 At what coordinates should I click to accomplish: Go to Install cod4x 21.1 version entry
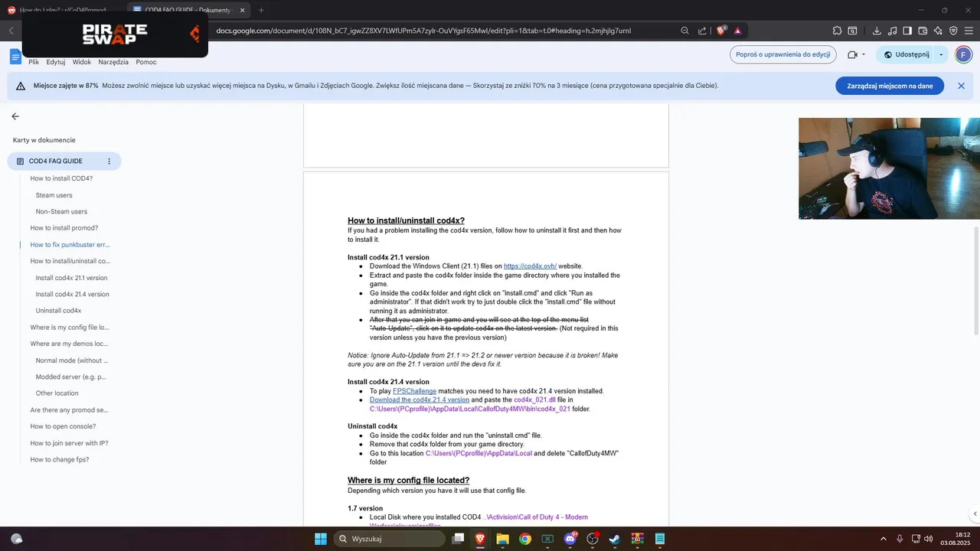pyautogui.click(x=71, y=278)
